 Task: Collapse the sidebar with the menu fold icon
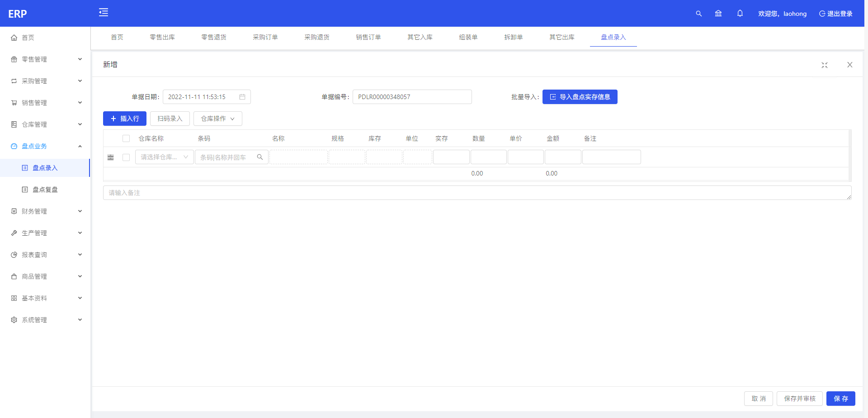[104, 12]
